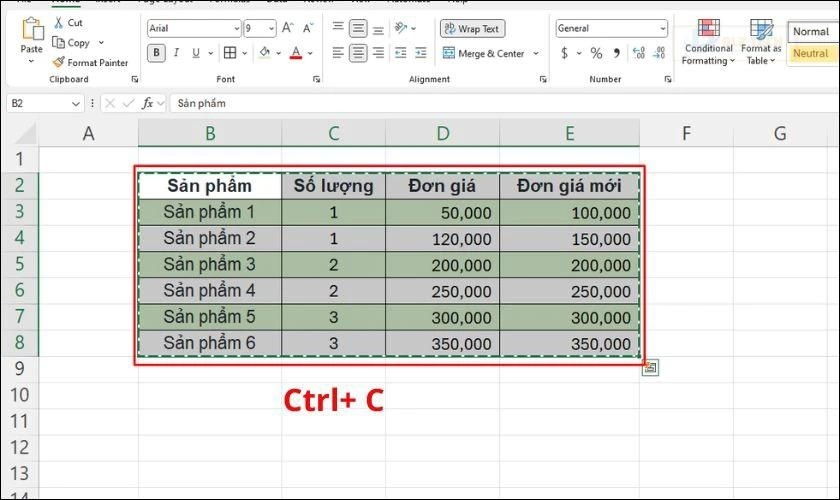Viewport: 840px width, 500px height.
Task: Click Insert Function fx icon
Action: 147,103
